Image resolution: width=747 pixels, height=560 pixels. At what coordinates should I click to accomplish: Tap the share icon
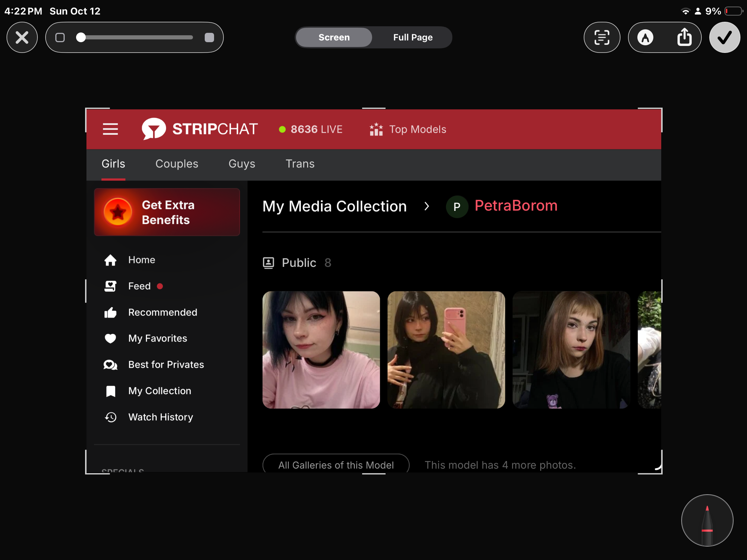point(684,37)
